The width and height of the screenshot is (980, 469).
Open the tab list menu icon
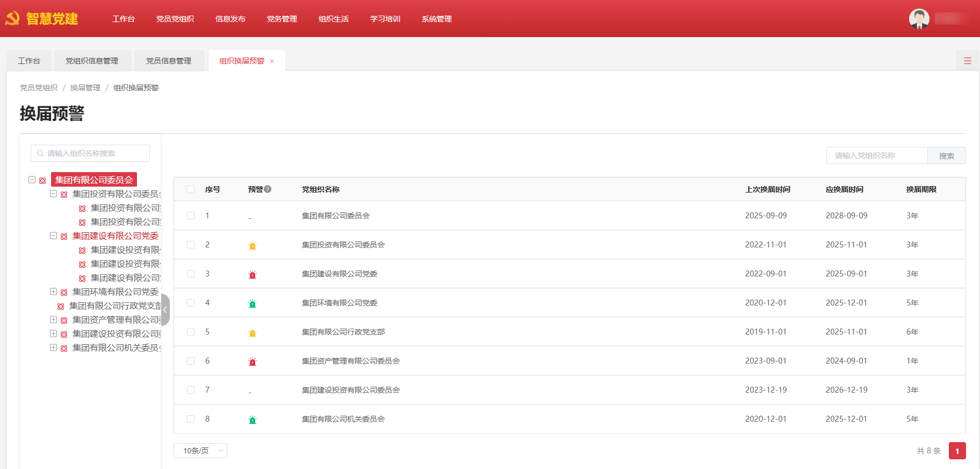(967, 61)
